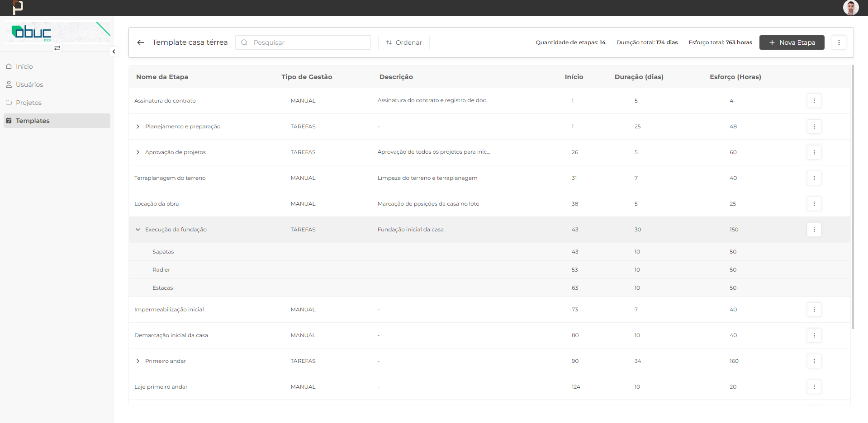Image resolution: width=868 pixels, height=423 pixels.
Task: Open row options for Terraplanagem do terreno
Action: pyautogui.click(x=814, y=178)
